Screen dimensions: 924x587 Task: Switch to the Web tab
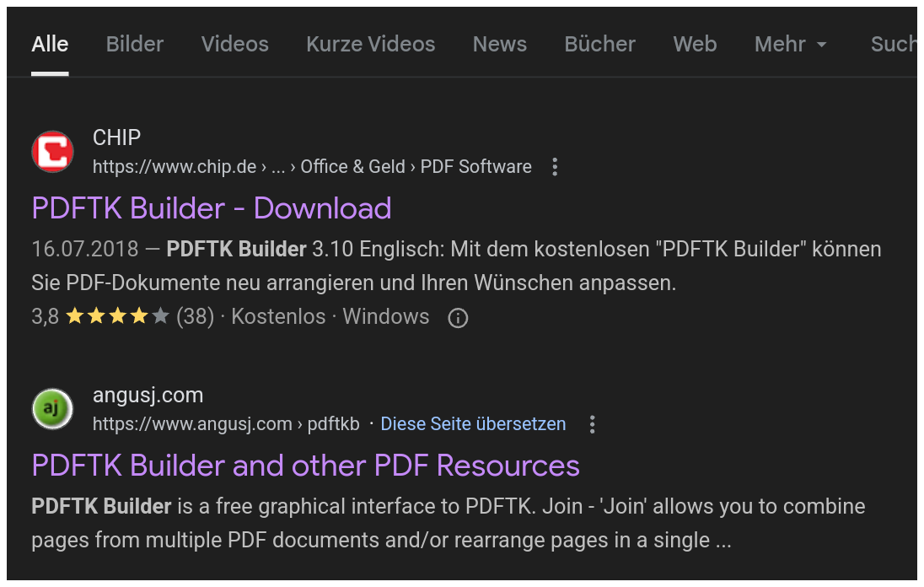695,44
